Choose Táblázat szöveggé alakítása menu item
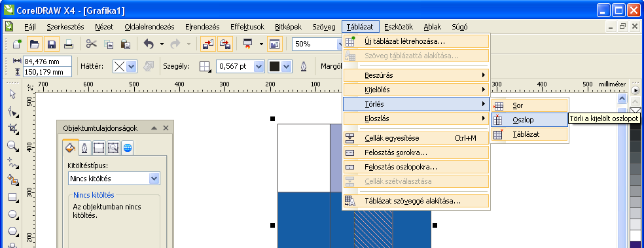This screenshot has height=248, width=644. [x=416, y=201]
